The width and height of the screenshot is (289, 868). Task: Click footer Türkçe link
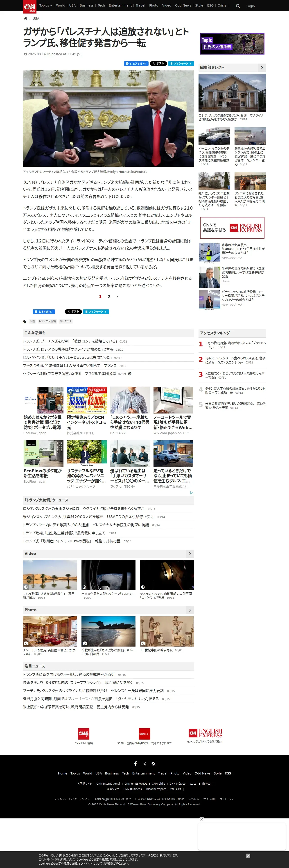point(206,784)
